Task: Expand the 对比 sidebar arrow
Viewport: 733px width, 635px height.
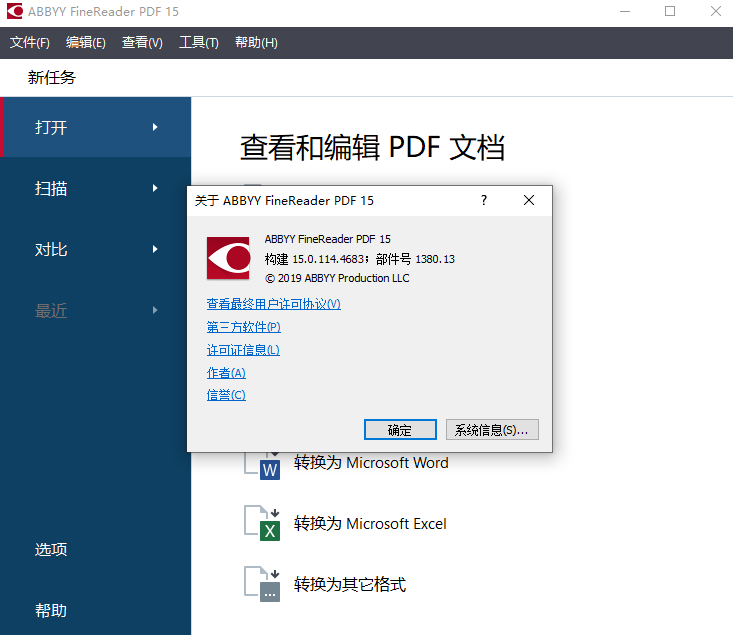Action: [x=155, y=249]
